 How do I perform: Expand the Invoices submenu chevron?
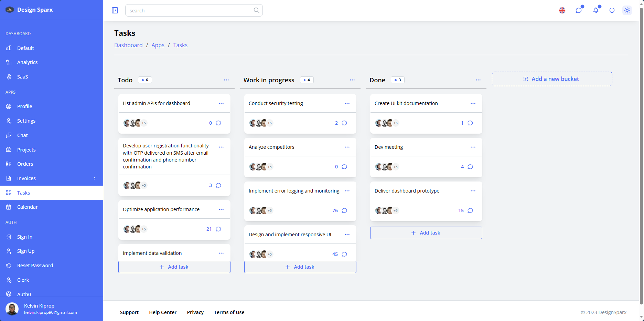(95, 178)
